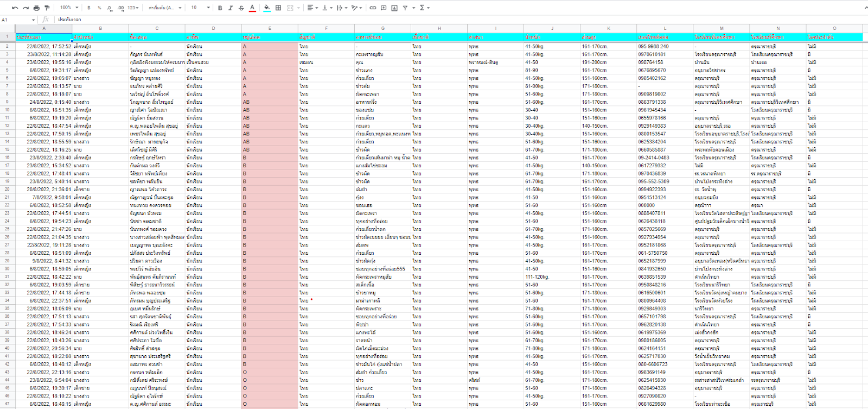Select header cell ประทับเวลา in A1

44,37
